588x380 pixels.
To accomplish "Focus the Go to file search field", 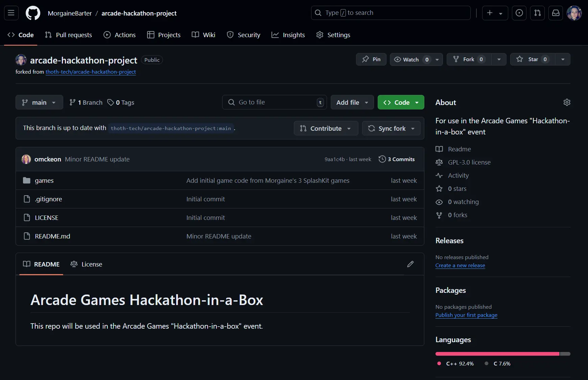I will pyautogui.click(x=274, y=102).
